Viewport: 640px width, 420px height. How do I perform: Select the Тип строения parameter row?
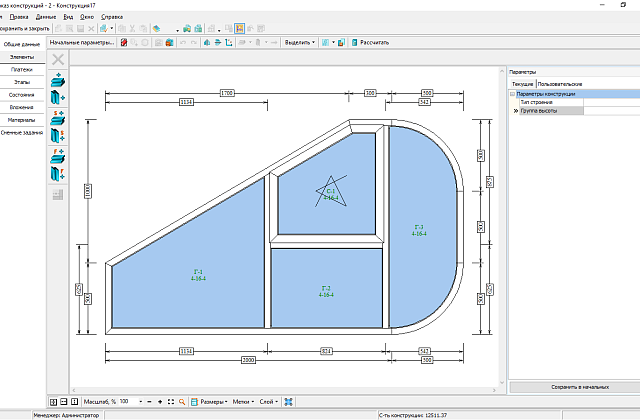coord(579,102)
